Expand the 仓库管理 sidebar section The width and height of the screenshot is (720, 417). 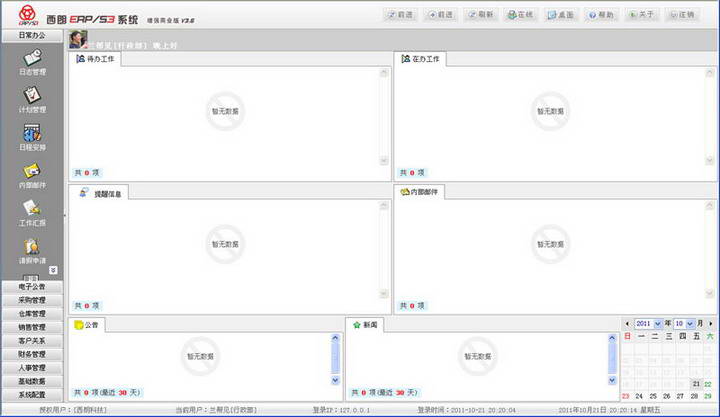pos(32,314)
